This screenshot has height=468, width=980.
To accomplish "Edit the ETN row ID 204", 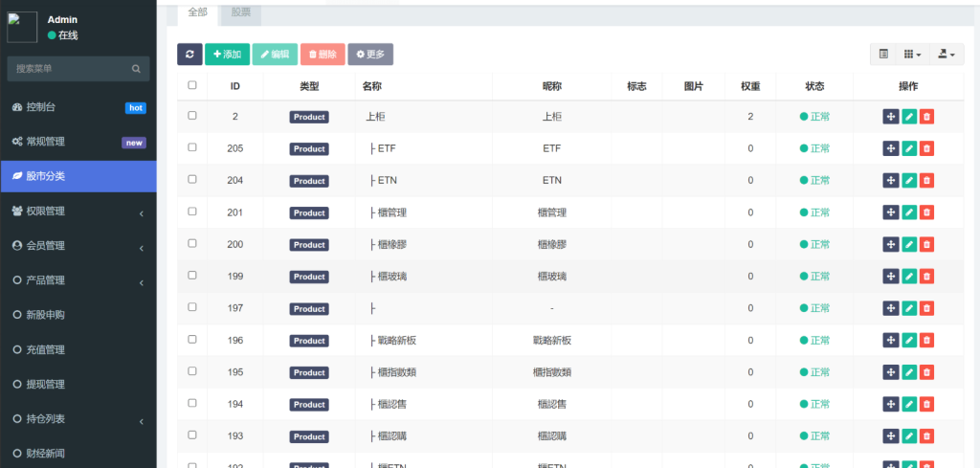I will [909, 180].
